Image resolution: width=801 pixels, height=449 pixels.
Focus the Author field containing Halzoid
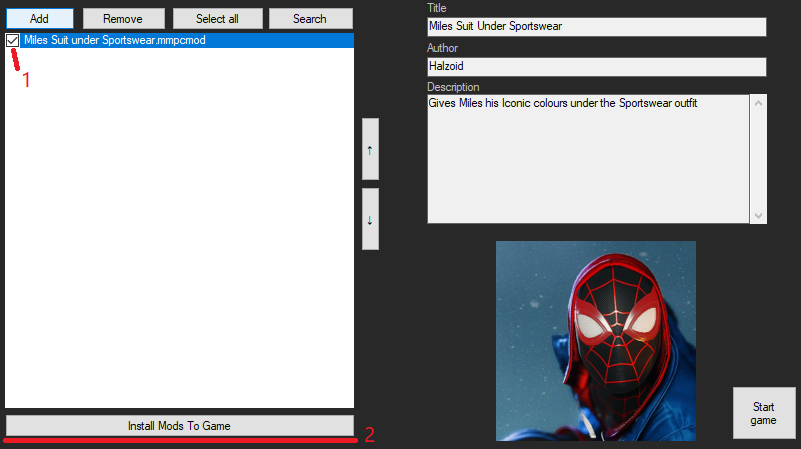597,66
